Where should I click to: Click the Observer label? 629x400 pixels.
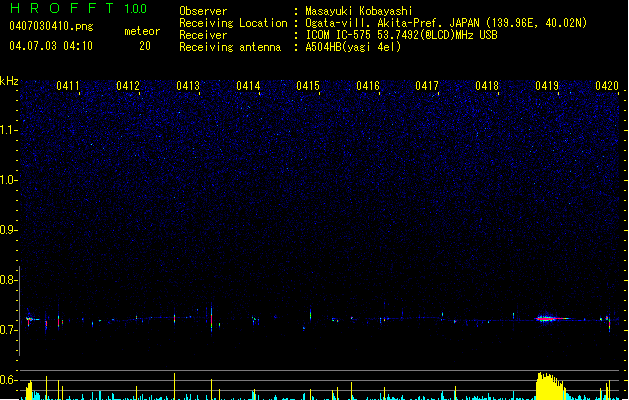pyautogui.click(x=203, y=11)
